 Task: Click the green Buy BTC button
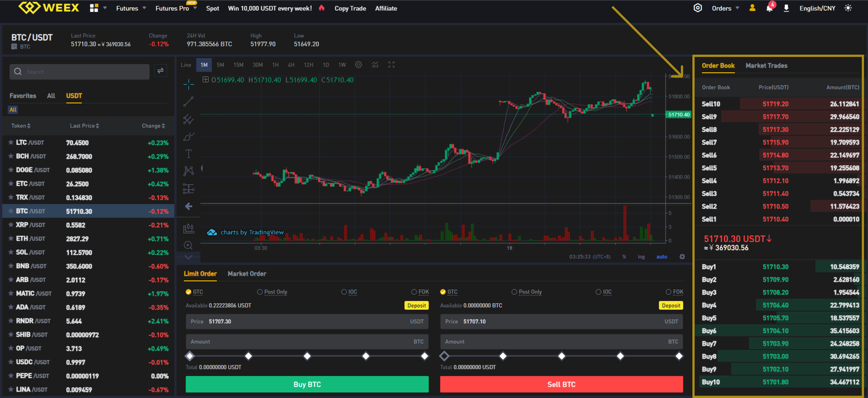click(x=307, y=384)
